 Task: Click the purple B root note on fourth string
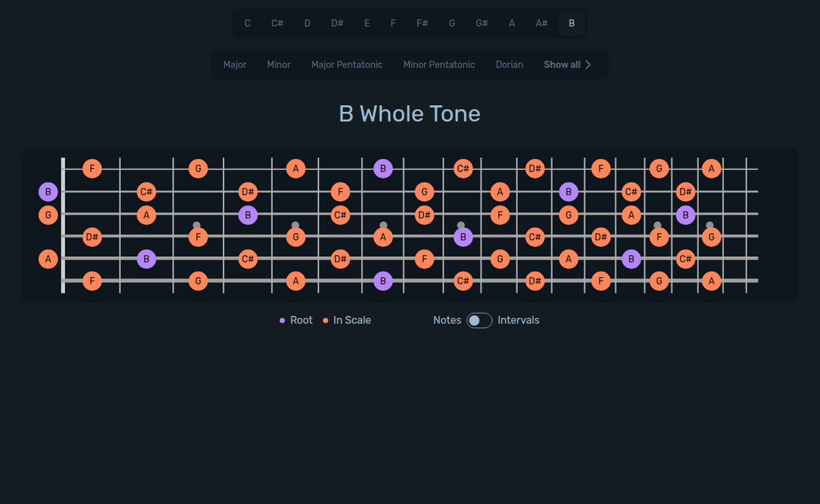tap(464, 237)
